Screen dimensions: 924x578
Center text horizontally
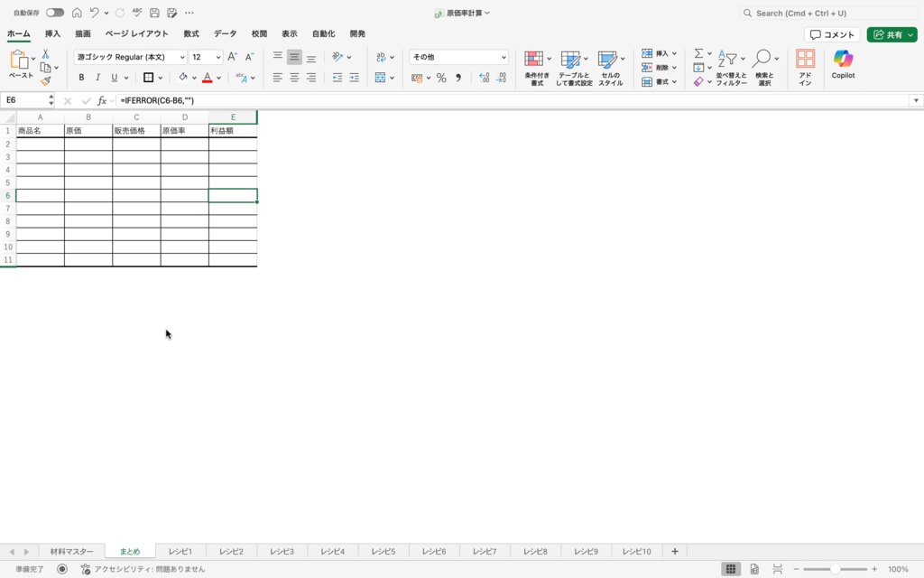294,78
